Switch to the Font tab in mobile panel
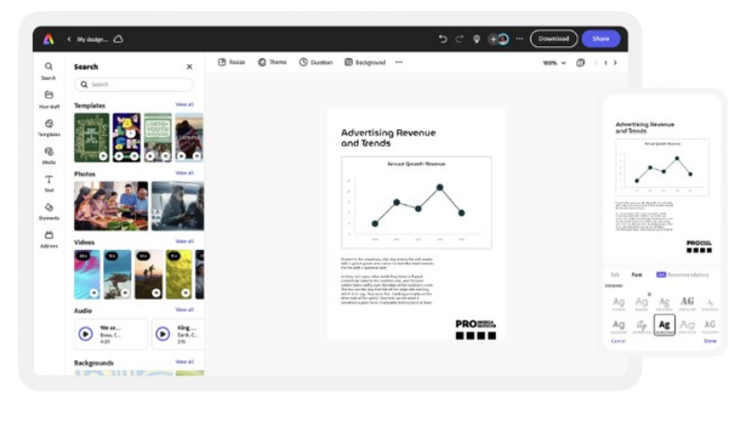This screenshot has height=421, width=750. tap(637, 275)
